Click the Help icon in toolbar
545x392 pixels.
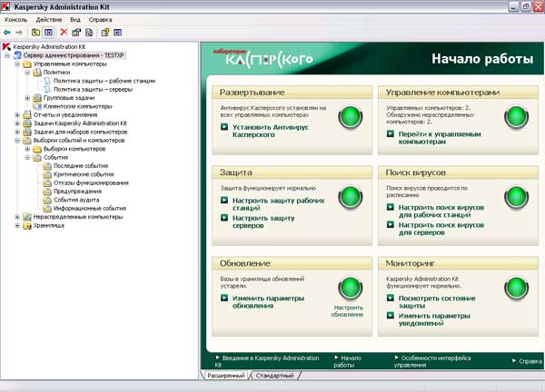(105, 32)
